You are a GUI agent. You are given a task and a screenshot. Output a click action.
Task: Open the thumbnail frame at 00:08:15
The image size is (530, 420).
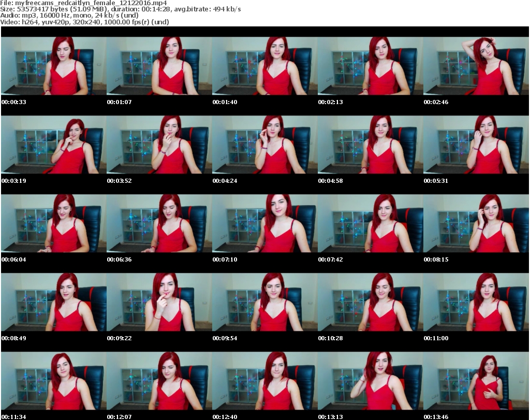(476, 223)
